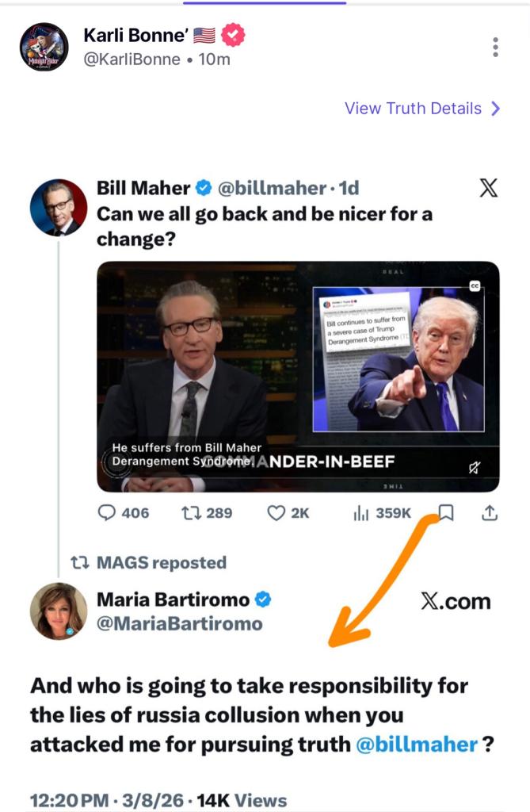This screenshot has width=530, height=812.
Task: Click the @billmaher mention link
Action: click(417, 745)
